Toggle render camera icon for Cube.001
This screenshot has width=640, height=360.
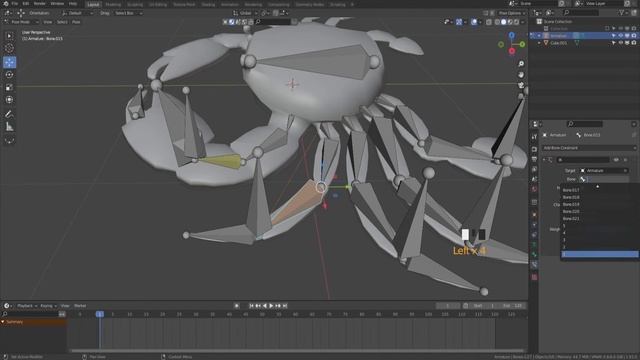coord(634,43)
